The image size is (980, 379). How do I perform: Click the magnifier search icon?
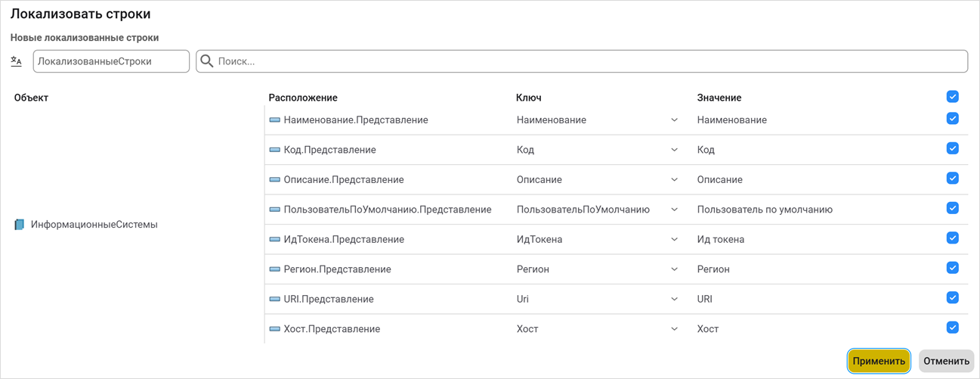[x=207, y=61]
